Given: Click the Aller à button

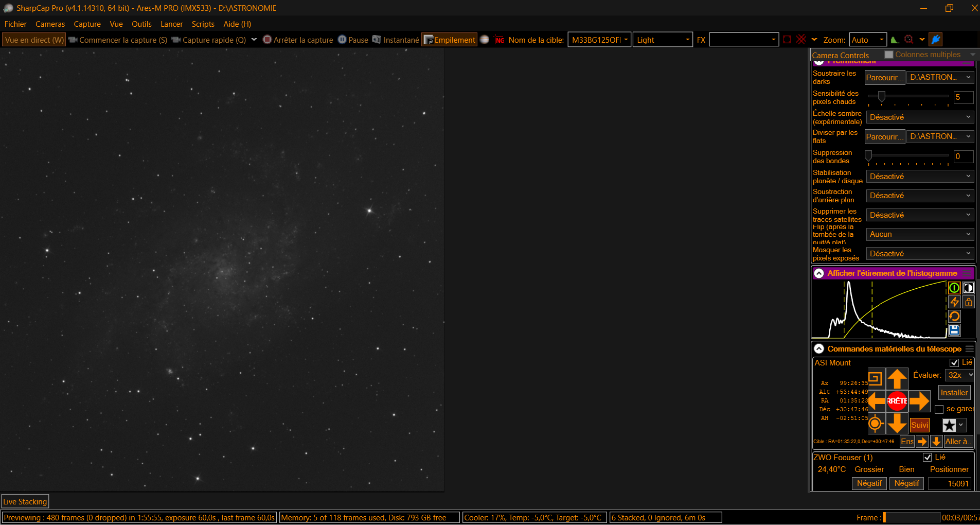Looking at the screenshot, I should [958, 442].
